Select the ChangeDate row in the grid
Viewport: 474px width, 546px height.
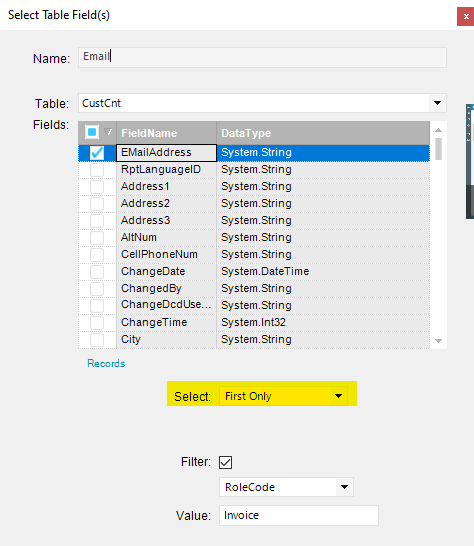tap(254, 272)
